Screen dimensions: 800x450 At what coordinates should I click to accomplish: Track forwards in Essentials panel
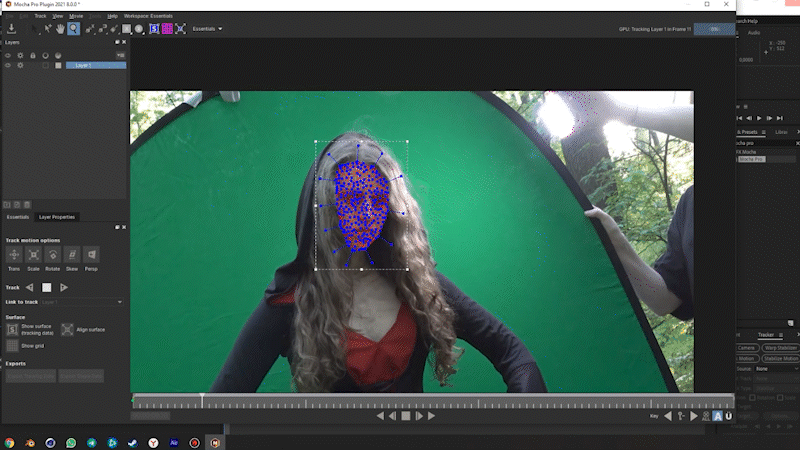(64, 288)
